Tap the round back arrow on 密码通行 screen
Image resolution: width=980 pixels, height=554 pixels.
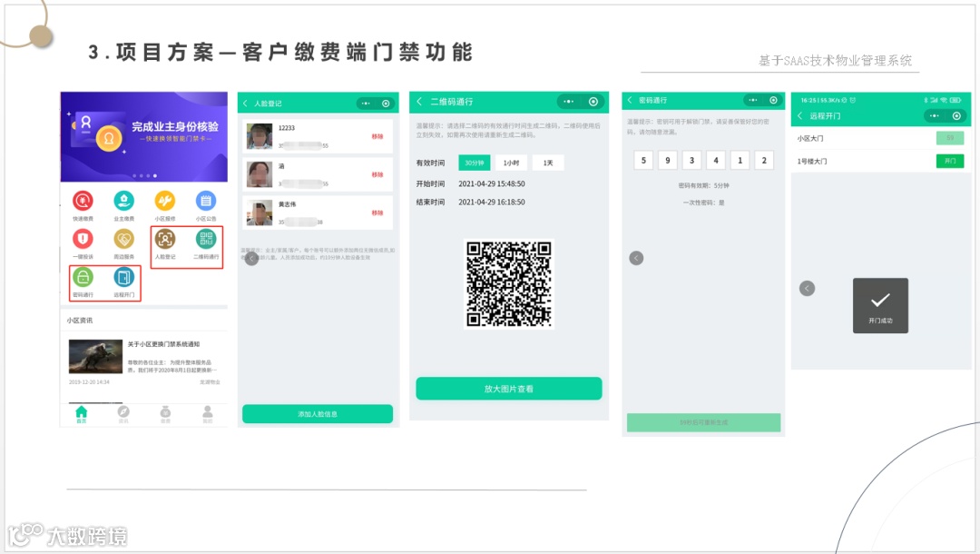coord(636,258)
